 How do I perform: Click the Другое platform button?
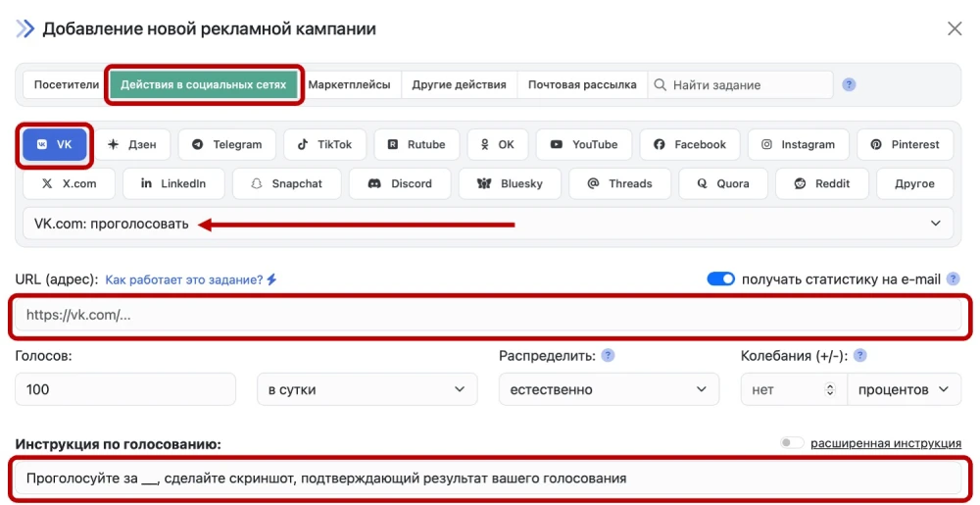tap(913, 183)
